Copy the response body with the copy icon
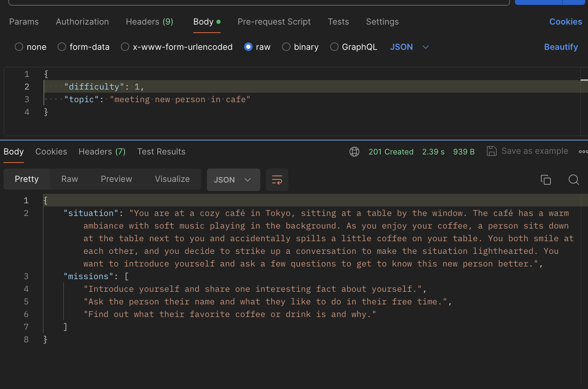This screenshot has height=389, width=588. click(545, 180)
